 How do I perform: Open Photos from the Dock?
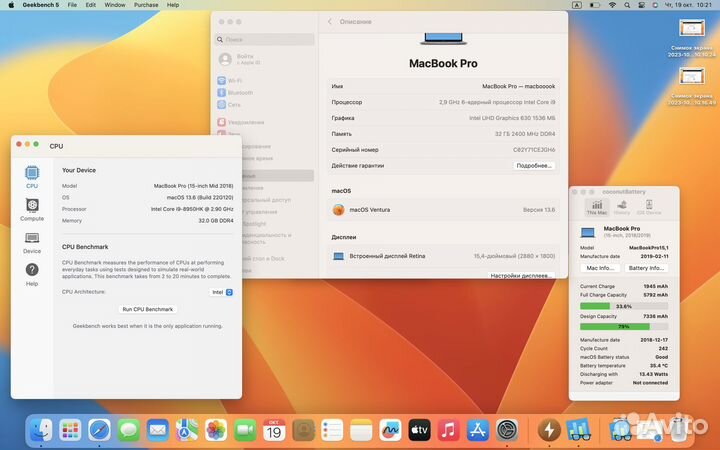click(x=216, y=430)
